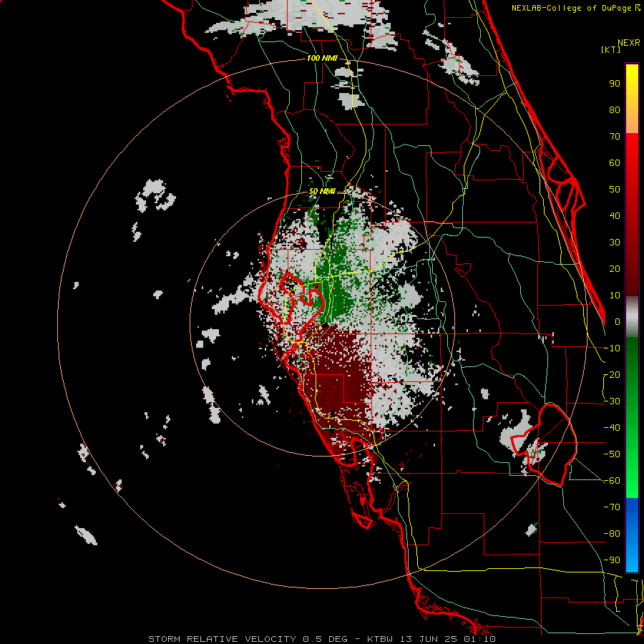Click the 30 value on velocity scale
This screenshot has height=644, width=644.
[x=615, y=243]
